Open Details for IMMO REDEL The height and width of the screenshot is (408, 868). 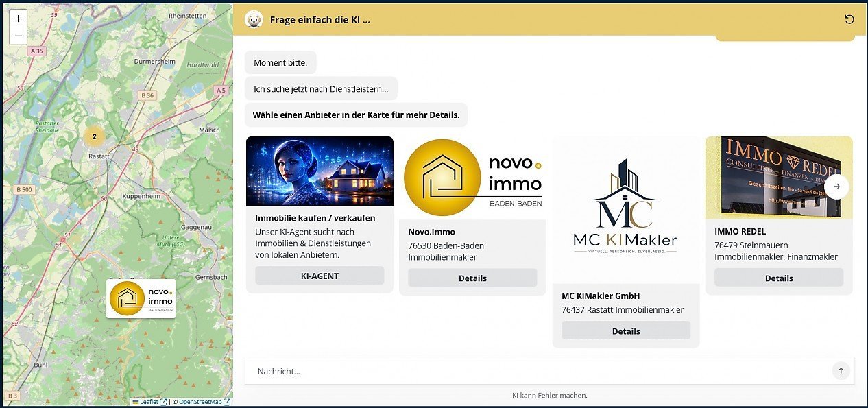[x=779, y=278]
